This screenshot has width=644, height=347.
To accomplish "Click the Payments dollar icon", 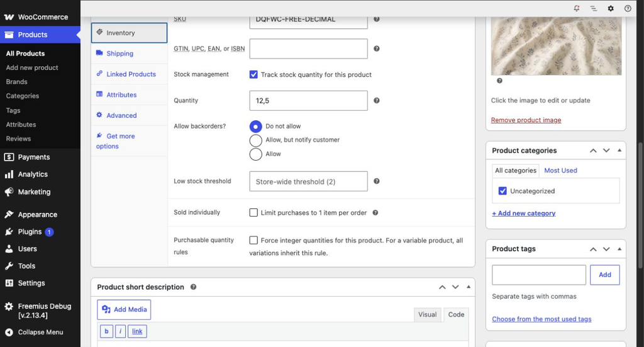I will coord(9,157).
